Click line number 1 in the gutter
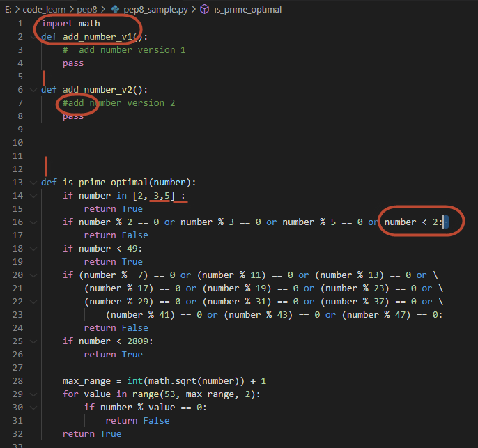 pyautogui.click(x=20, y=24)
